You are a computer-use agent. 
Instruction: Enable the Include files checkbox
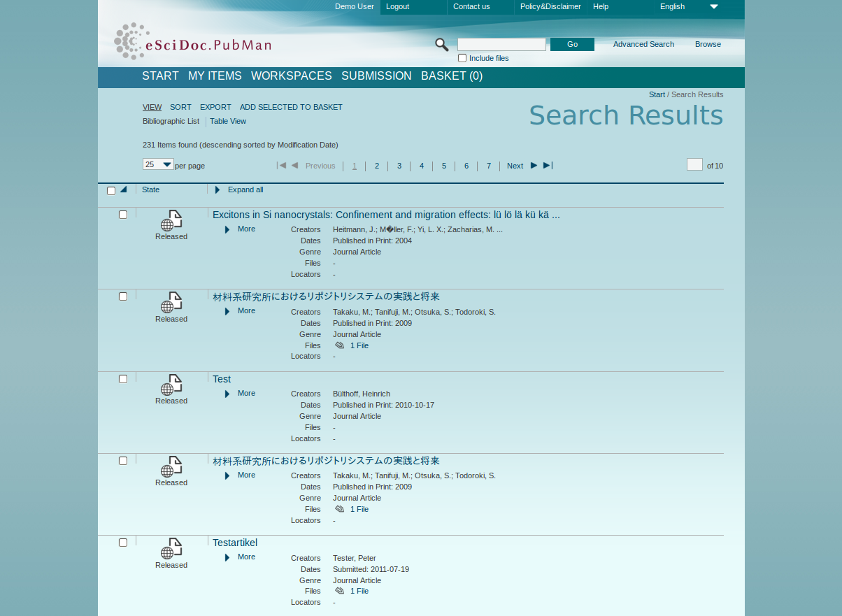pyautogui.click(x=462, y=58)
